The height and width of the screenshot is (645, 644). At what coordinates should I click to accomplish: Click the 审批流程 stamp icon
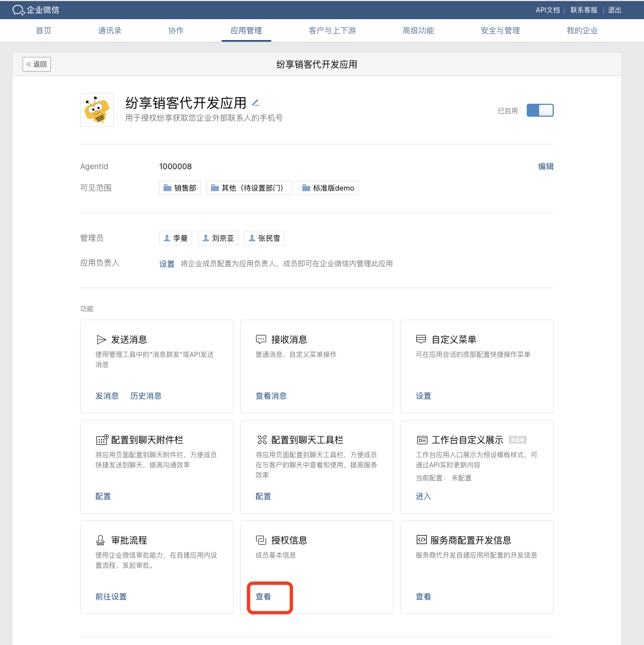[100, 540]
